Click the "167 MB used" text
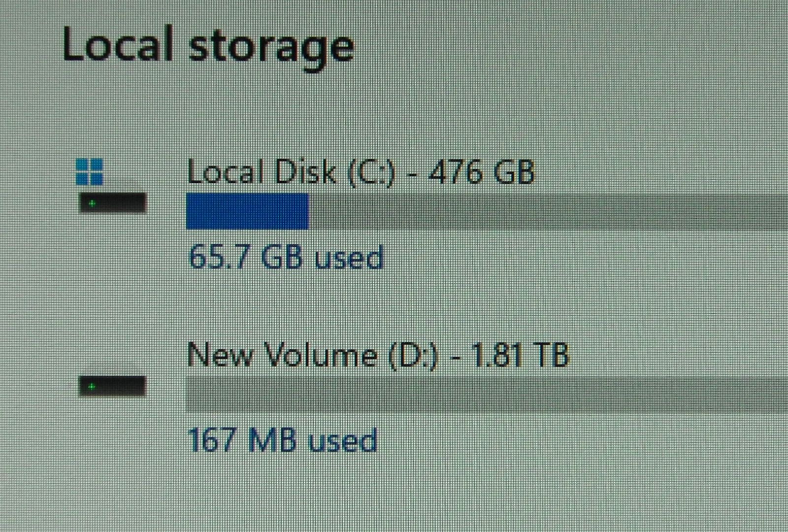Screen dimensions: 788x532 point(282,440)
